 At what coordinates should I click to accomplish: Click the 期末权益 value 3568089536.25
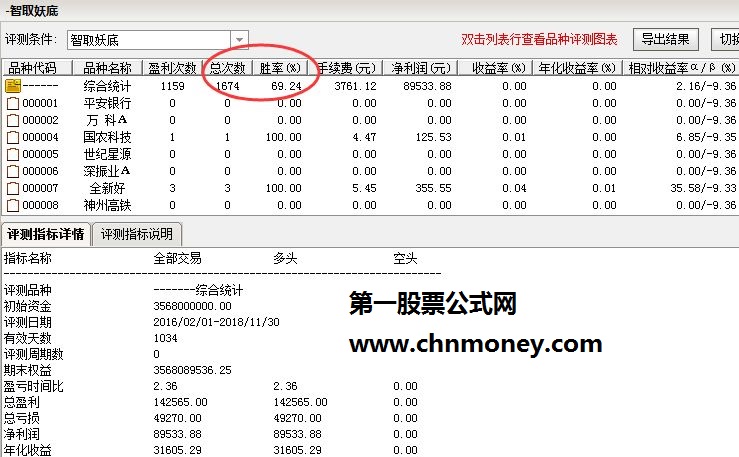(192, 370)
